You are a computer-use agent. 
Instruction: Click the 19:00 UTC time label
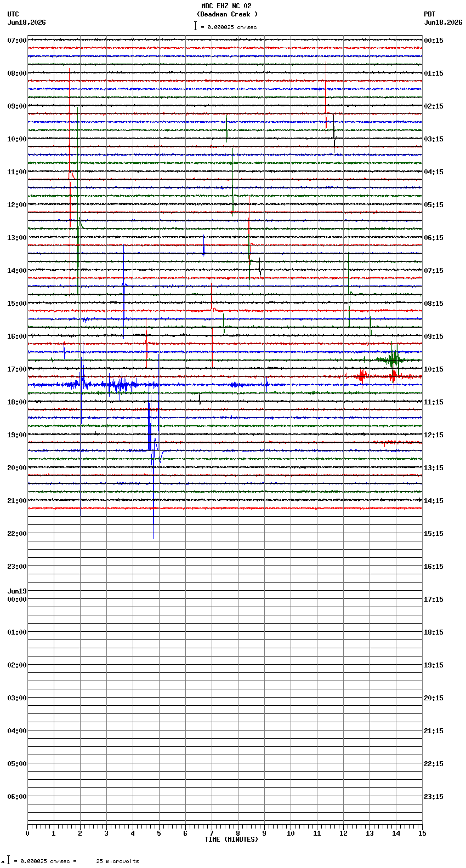coord(17,435)
